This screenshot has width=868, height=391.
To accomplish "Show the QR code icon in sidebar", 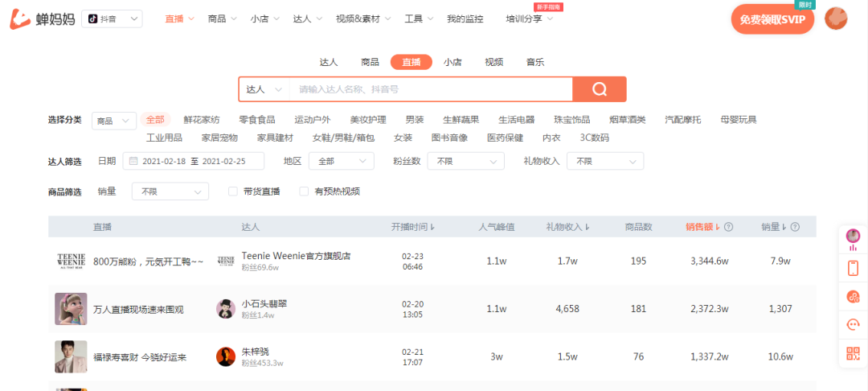I will [x=853, y=353].
